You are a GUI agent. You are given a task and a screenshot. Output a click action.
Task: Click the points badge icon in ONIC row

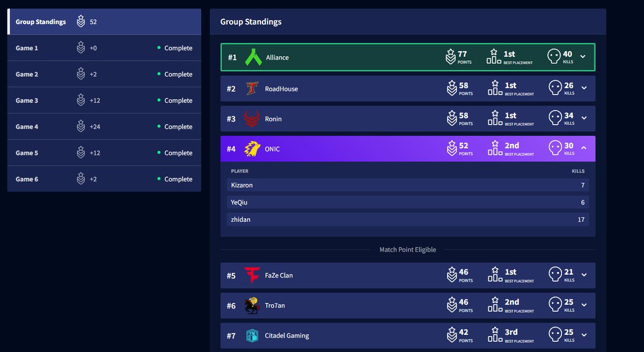point(452,148)
